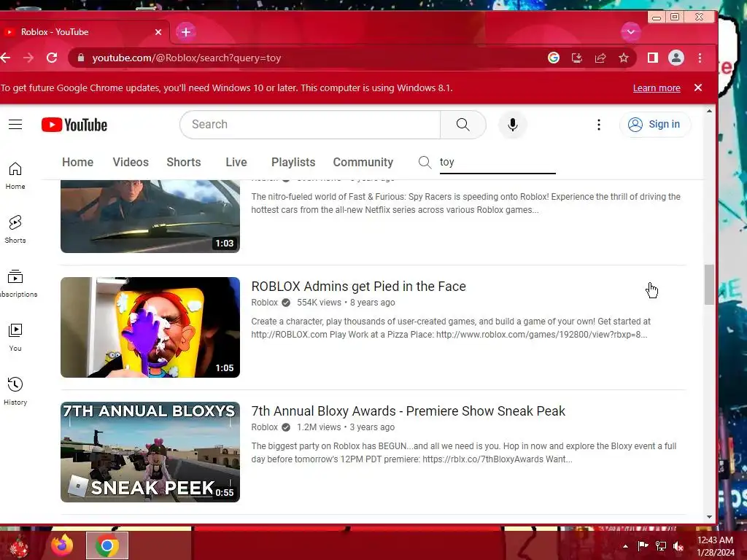The width and height of the screenshot is (747, 560).
Task: Open a new tab with plus button
Action: 186,32
